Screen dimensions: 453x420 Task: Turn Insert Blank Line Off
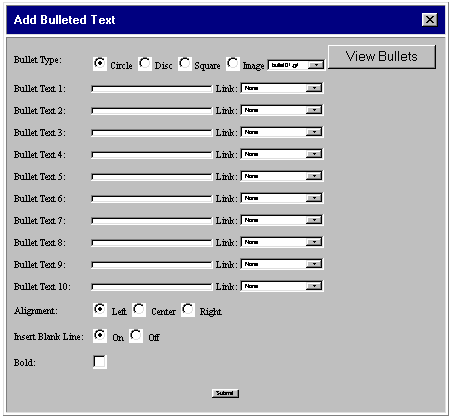136,335
